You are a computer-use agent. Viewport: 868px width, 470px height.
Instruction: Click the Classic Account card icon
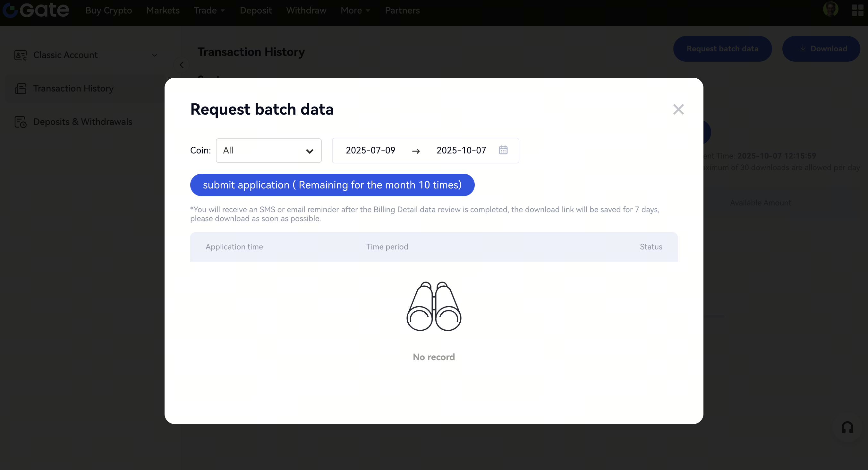pos(20,55)
